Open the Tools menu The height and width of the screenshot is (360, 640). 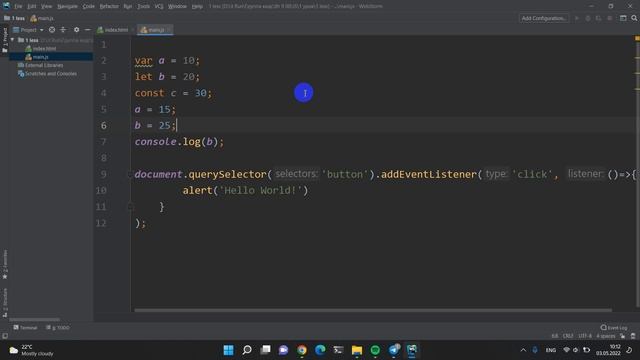143,6
